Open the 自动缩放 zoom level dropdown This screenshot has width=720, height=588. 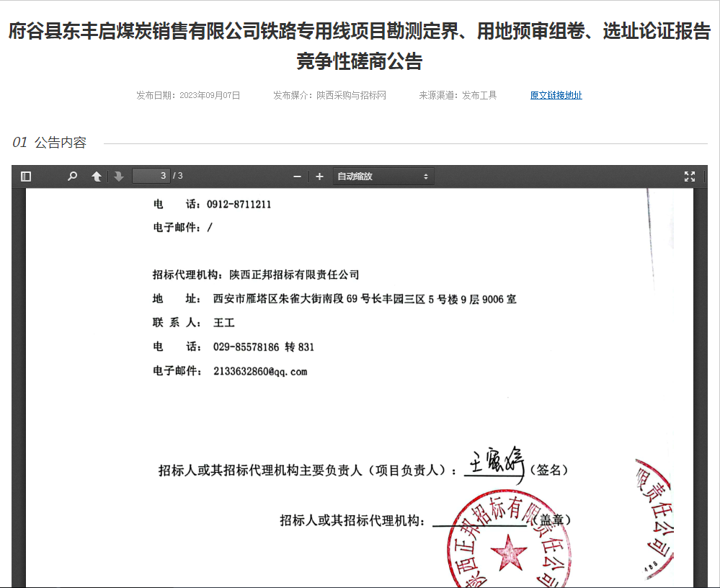pos(383,177)
